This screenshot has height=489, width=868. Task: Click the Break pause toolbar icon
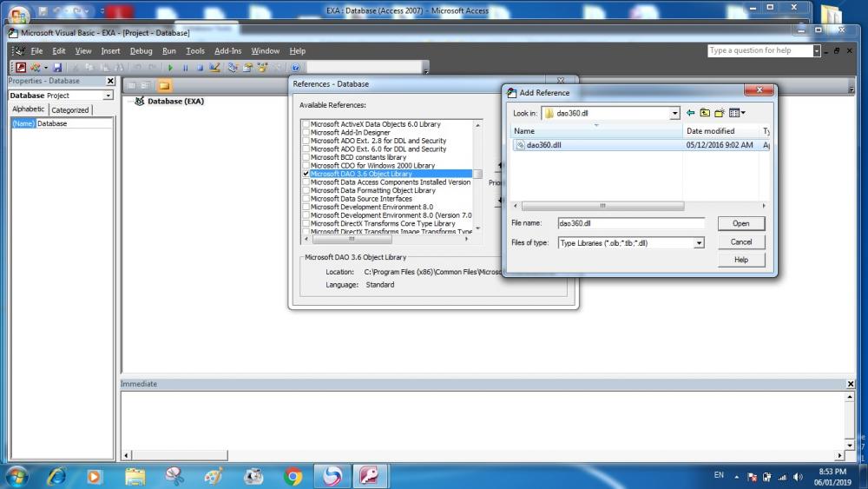click(186, 68)
